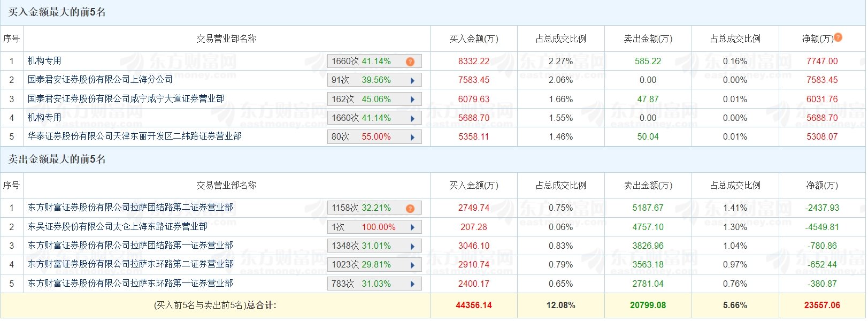Viewport: 868px width, 321px height.
Task: Click sell amount 2781.04
Action: click(648, 284)
